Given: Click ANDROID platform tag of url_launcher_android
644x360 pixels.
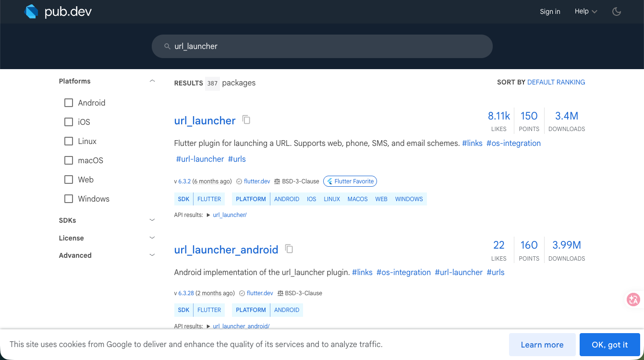Looking at the screenshot, I should [x=287, y=310].
